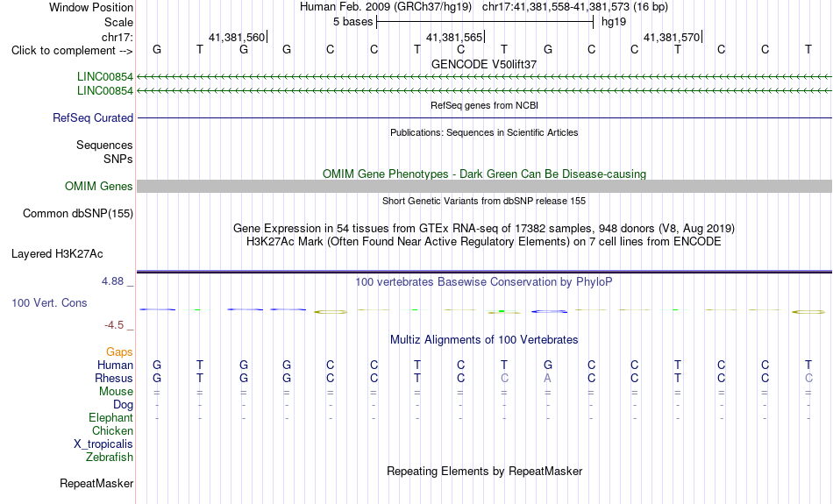Click the 100 Vert. Cons label
The height and width of the screenshot is (504, 833).
pos(49,302)
